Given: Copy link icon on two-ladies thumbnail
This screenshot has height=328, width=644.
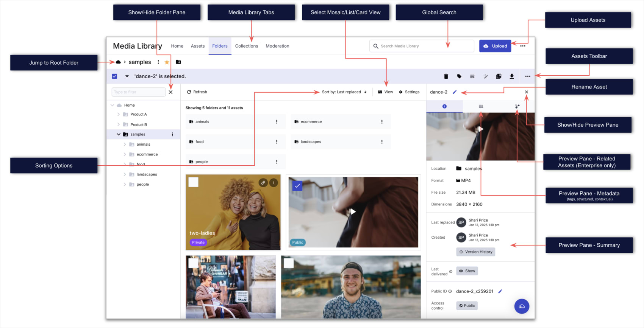Looking at the screenshot, I should click(263, 183).
